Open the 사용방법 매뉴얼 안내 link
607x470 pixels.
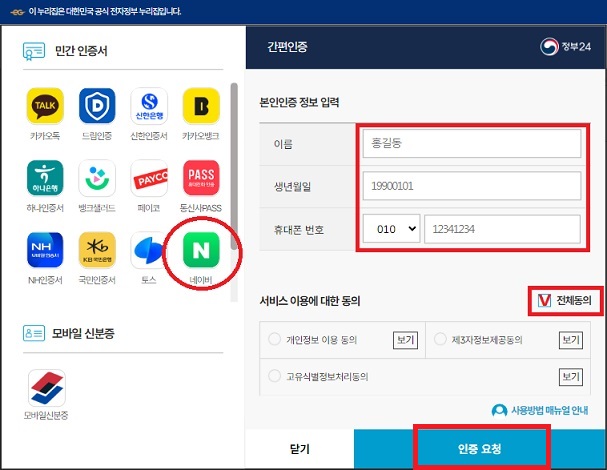(550, 410)
